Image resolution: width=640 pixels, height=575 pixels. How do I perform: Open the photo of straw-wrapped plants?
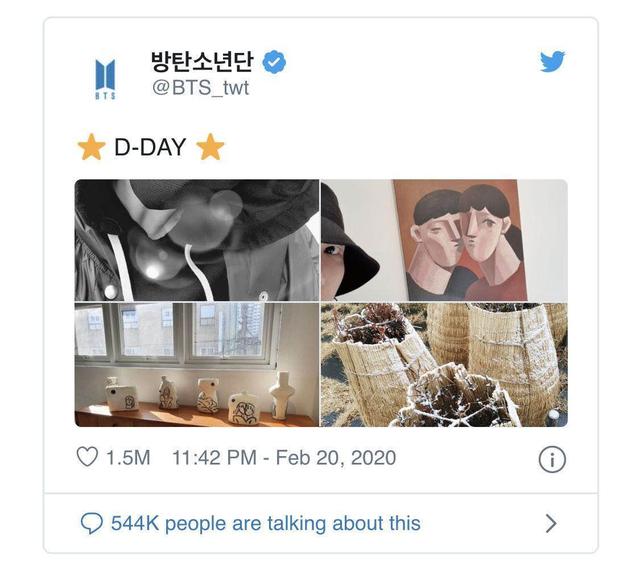click(444, 365)
